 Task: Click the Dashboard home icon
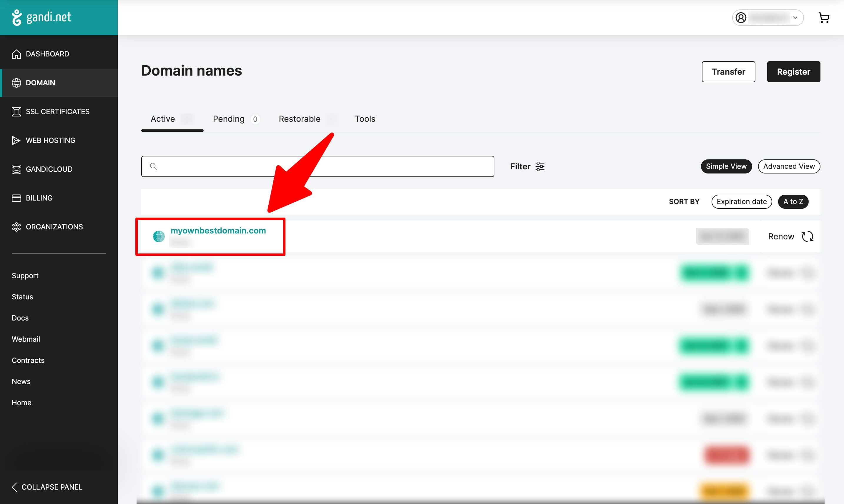pos(16,54)
